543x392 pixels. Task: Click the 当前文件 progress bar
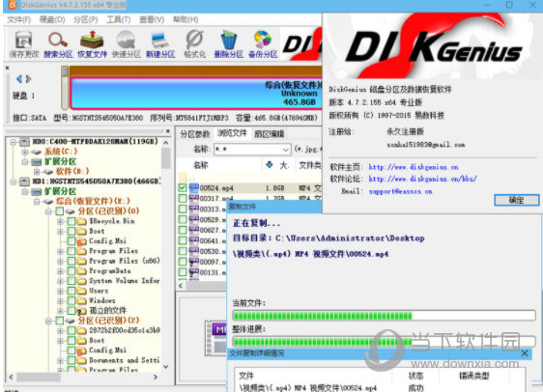pos(384,315)
